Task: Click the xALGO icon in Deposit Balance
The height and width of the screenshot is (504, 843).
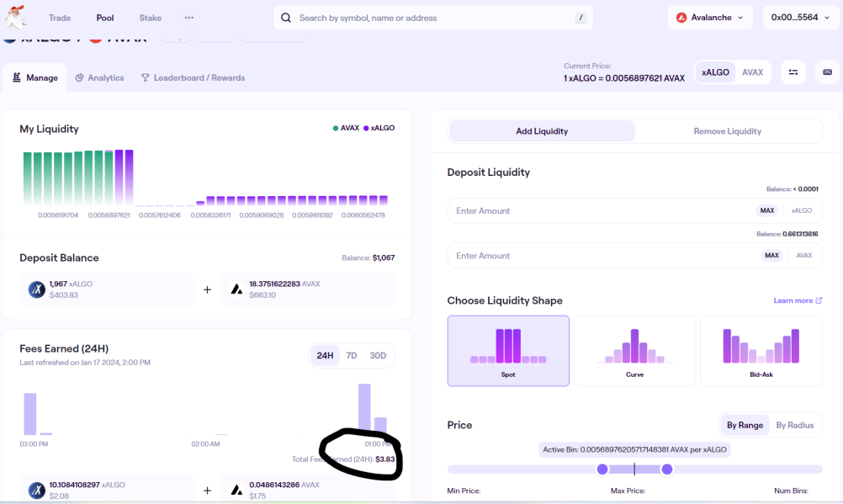Action: pos(36,289)
